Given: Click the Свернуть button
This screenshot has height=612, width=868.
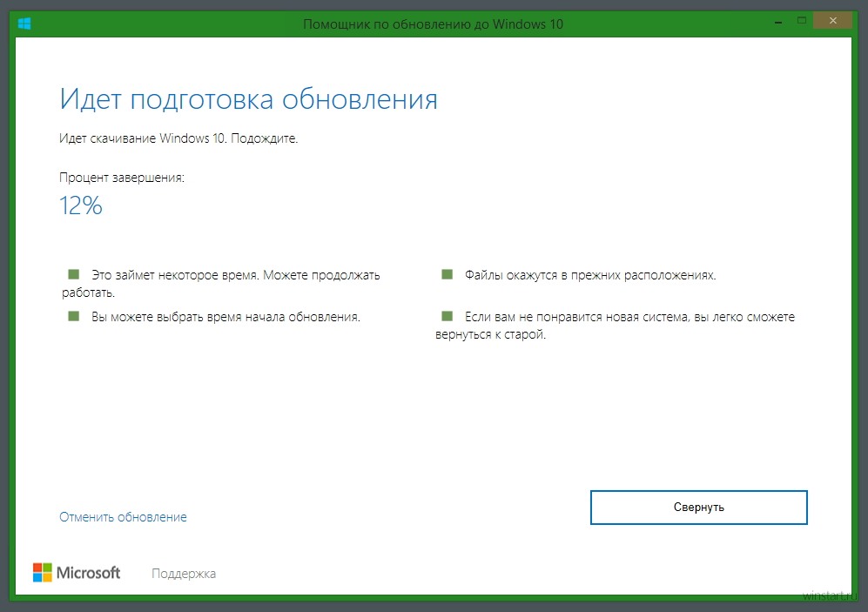Looking at the screenshot, I should (698, 508).
